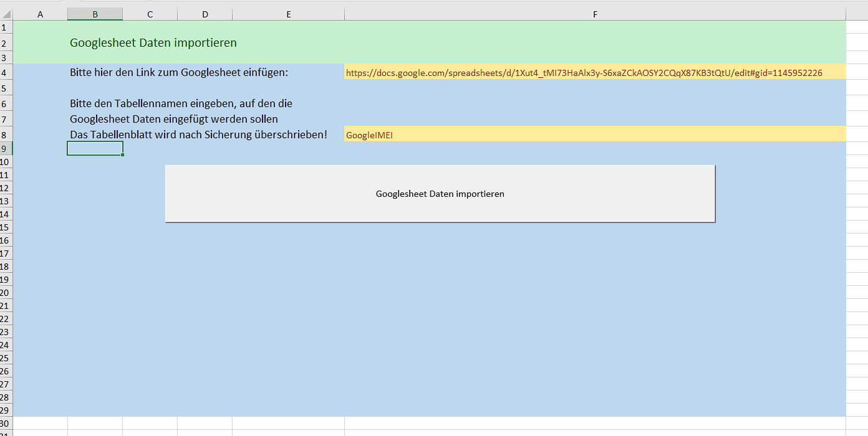Select row 4 header
The image size is (868, 436).
(x=6, y=73)
